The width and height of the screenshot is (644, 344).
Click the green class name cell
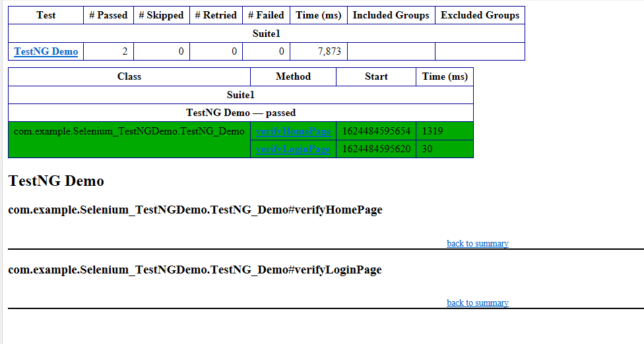pyautogui.click(x=129, y=131)
